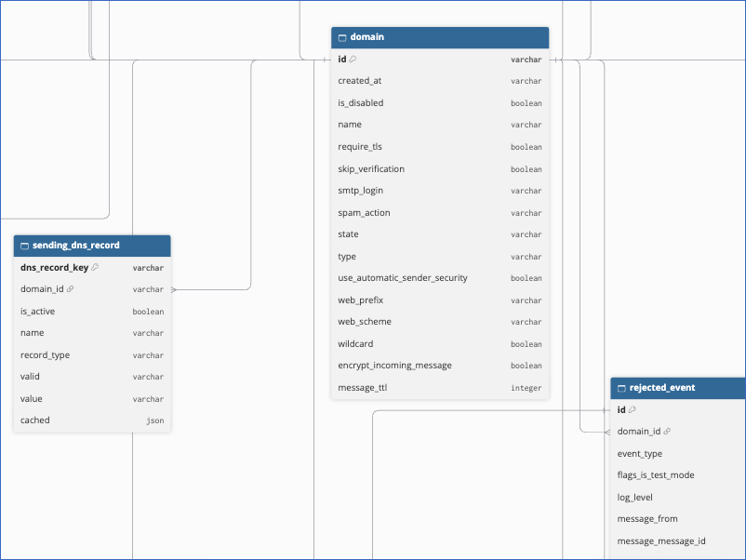Click the use_automatic_sender_security field

click(440, 278)
